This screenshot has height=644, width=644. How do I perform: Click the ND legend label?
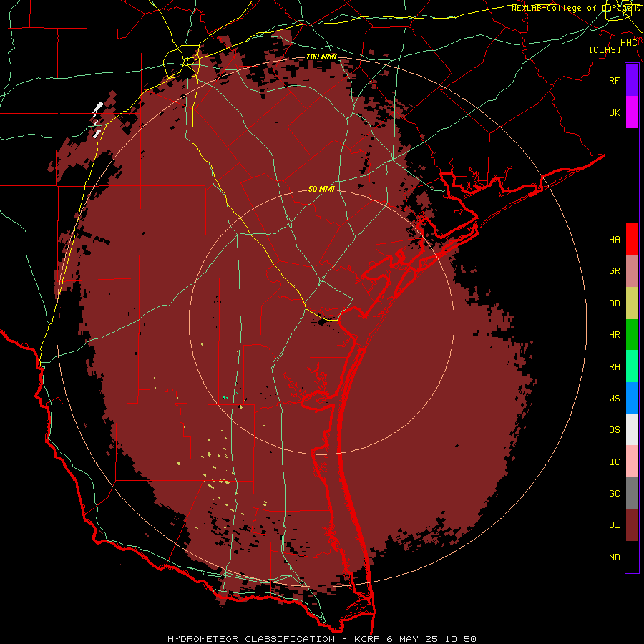pos(615,557)
